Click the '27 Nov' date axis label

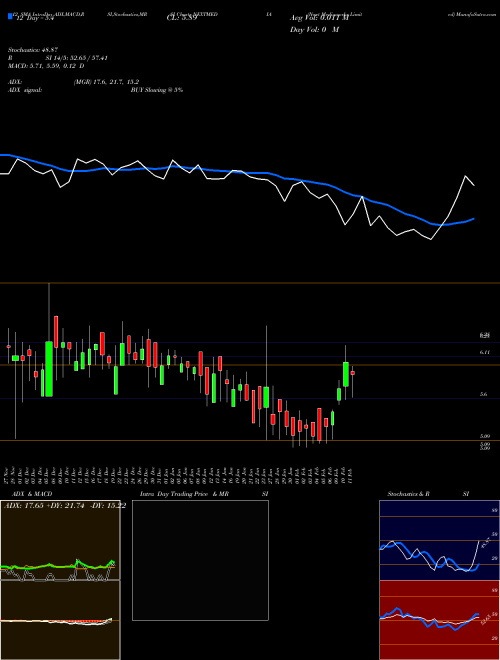pyautogui.click(x=8, y=475)
